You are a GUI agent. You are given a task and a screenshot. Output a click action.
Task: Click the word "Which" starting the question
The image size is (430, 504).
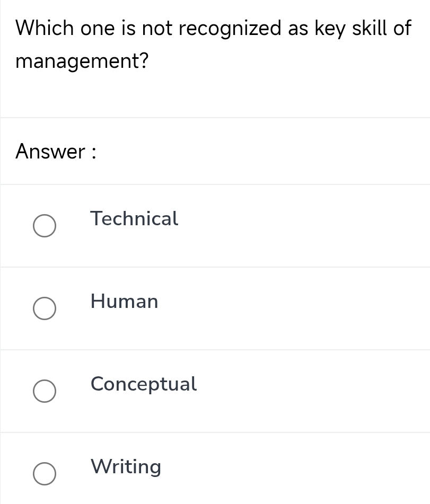pos(45,28)
